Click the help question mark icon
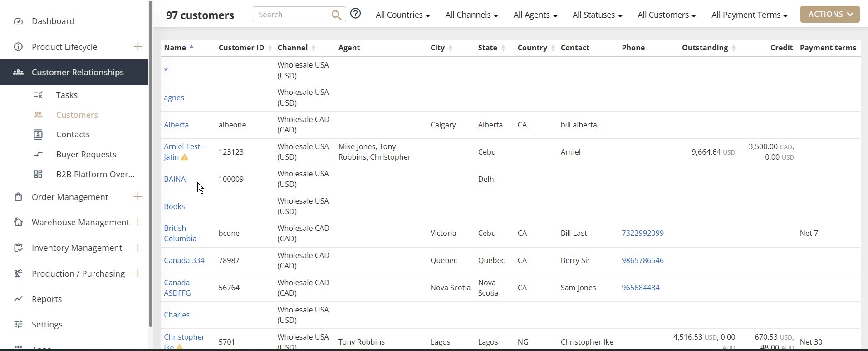This screenshot has height=351, width=868. pos(356,14)
